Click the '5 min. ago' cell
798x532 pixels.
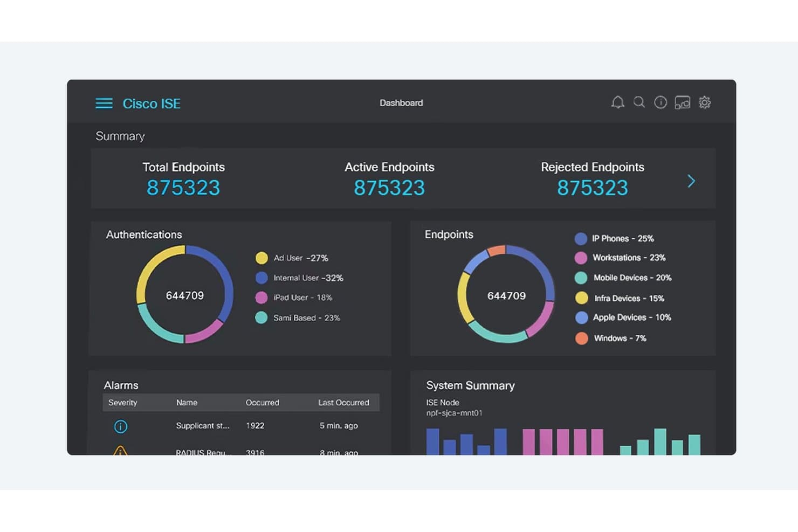339,426
